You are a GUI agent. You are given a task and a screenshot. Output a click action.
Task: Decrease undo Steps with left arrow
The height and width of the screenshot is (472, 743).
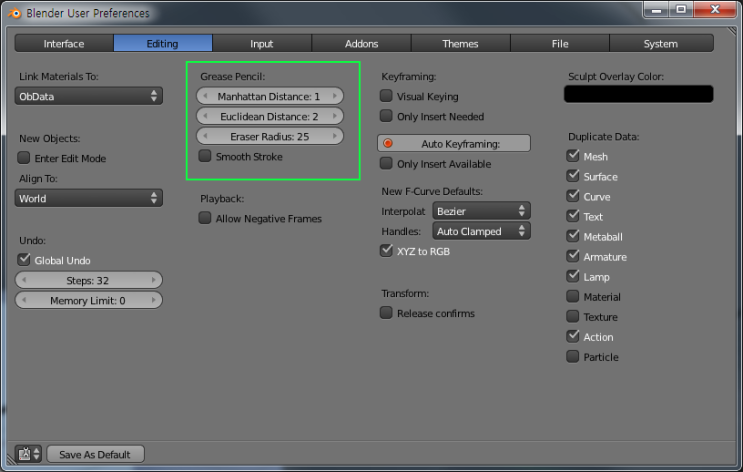24,280
